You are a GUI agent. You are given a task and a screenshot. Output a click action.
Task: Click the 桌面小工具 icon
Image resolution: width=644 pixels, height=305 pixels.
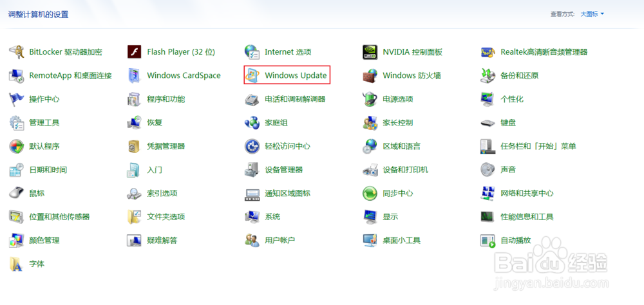370,240
